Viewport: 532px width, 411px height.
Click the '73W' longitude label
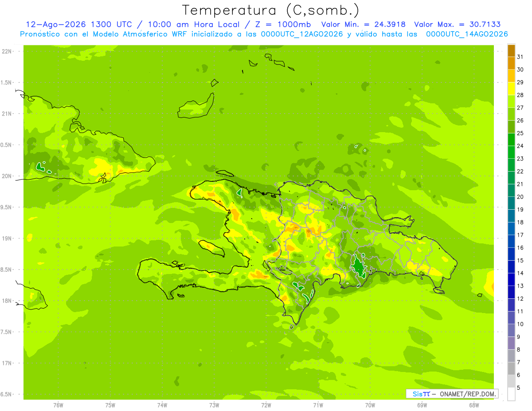tap(214, 405)
